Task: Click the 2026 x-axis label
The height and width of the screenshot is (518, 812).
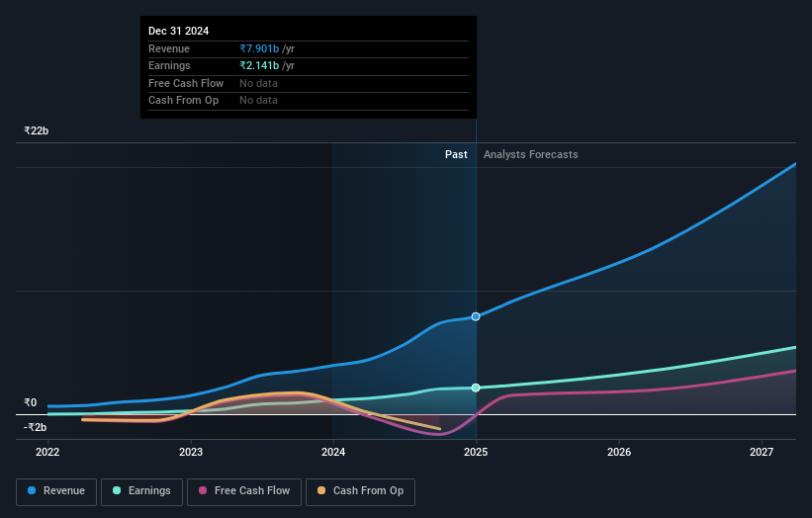Action: [x=619, y=452]
